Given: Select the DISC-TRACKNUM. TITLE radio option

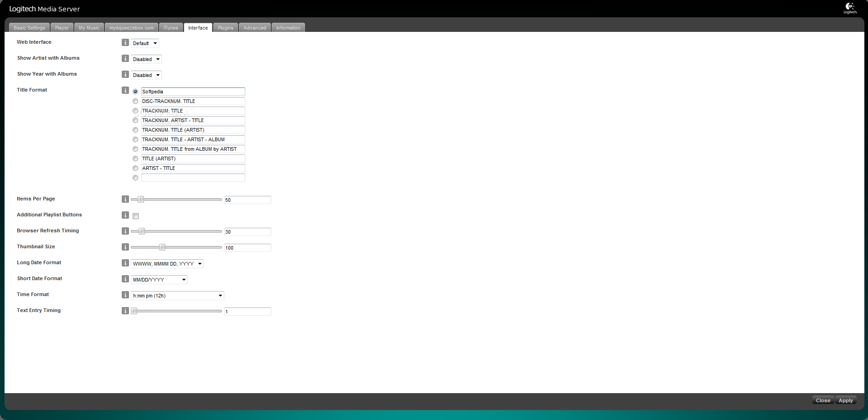Looking at the screenshot, I should point(135,101).
